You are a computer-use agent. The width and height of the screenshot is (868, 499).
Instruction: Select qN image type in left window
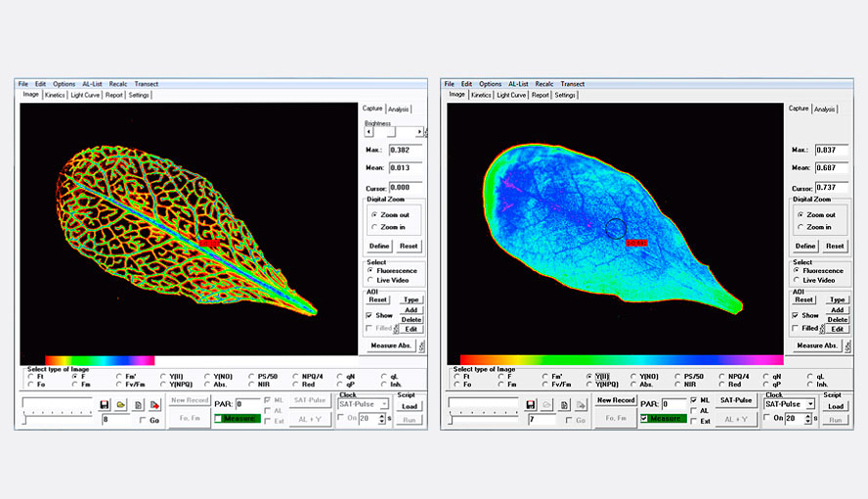click(340, 376)
